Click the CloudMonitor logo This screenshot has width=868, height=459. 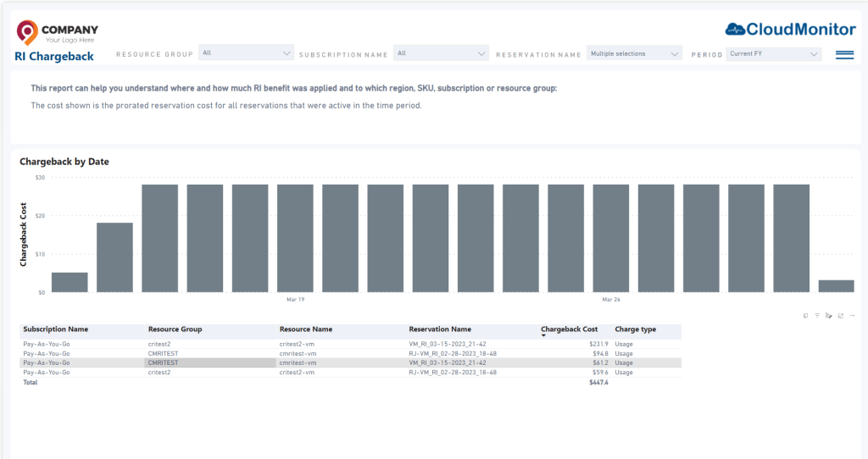click(x=790, y=30)
